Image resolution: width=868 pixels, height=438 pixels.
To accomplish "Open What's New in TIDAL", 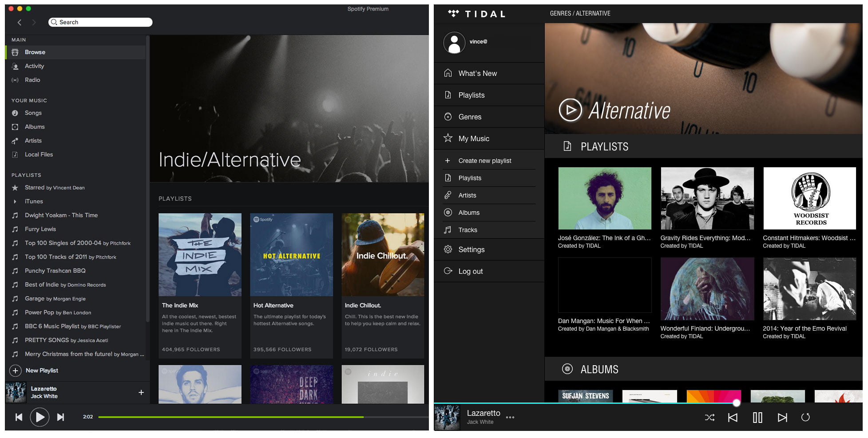I will coord(489,73).
